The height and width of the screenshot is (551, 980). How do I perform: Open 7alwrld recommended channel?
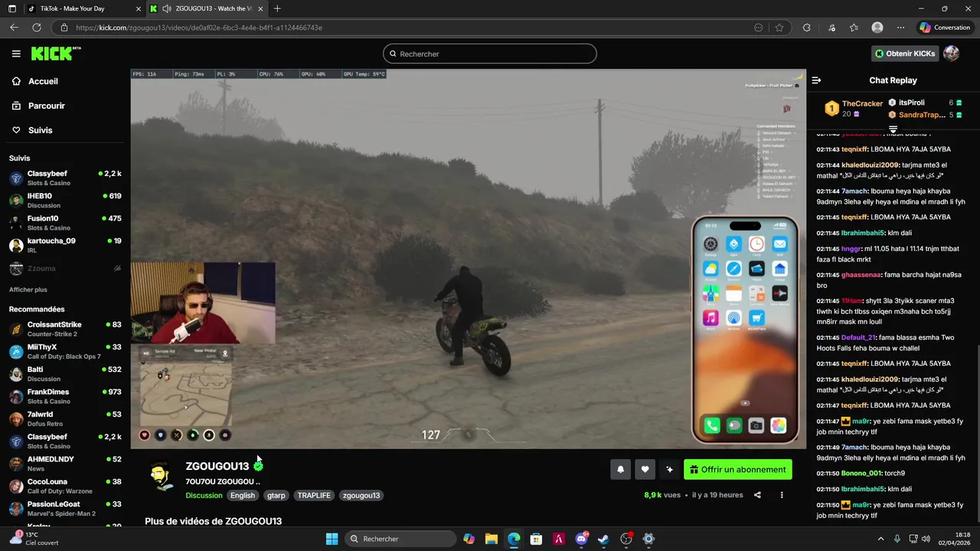[x=65, y=419]
